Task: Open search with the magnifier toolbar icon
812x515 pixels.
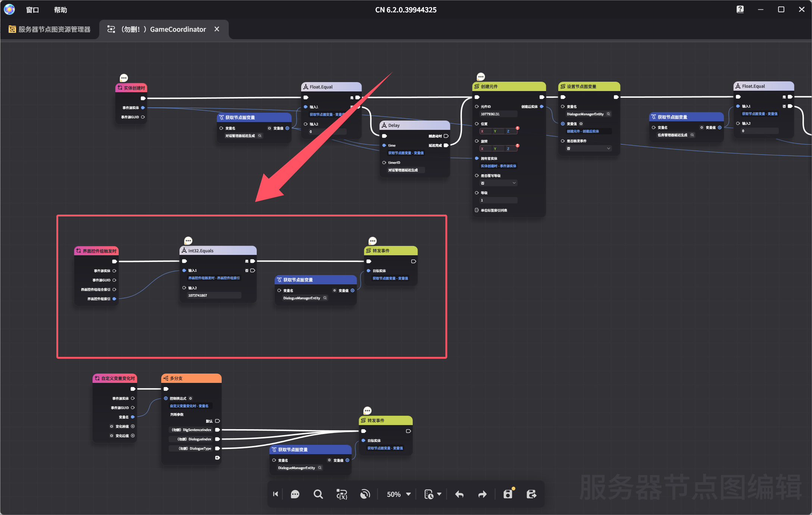Action: point(318,494)
